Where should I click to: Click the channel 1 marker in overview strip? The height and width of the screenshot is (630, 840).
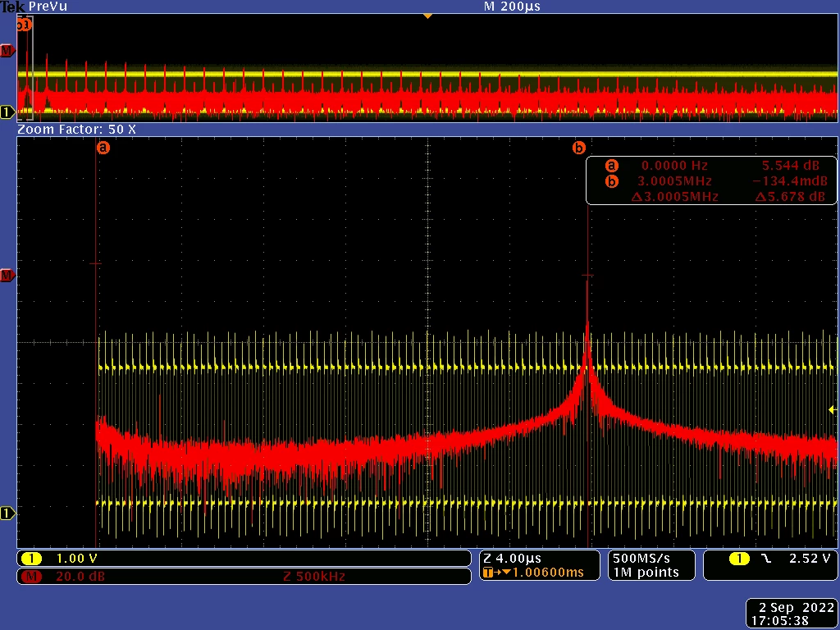click(7, 112)
